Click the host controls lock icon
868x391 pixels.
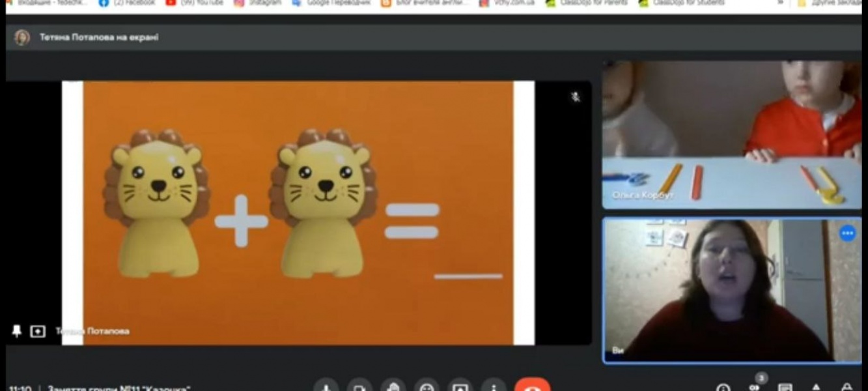pyautogui.click(x=847, y=388)
